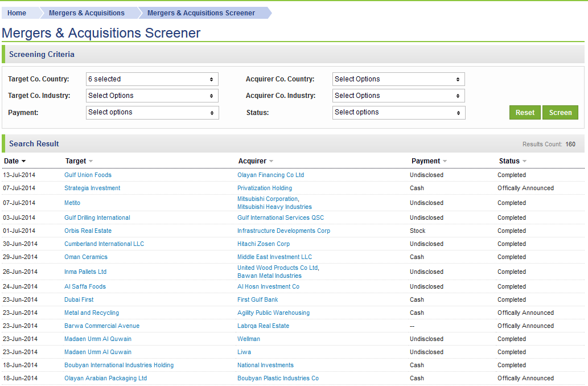Image resolution: width=588 pixels, height=386 pixels.
Task: Click the Results Count value 160
Action: point(570,145)
